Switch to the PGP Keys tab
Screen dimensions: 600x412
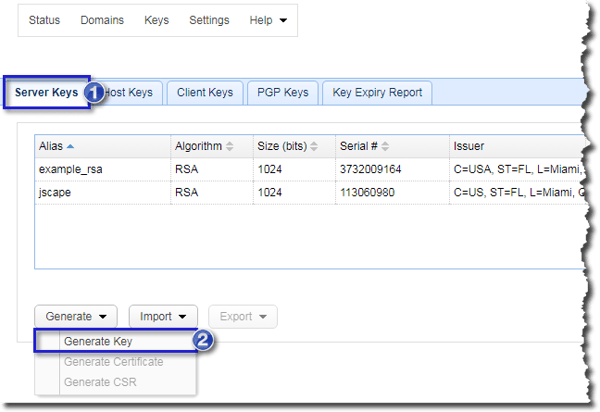pyautogui.click(x=283, y=93)
